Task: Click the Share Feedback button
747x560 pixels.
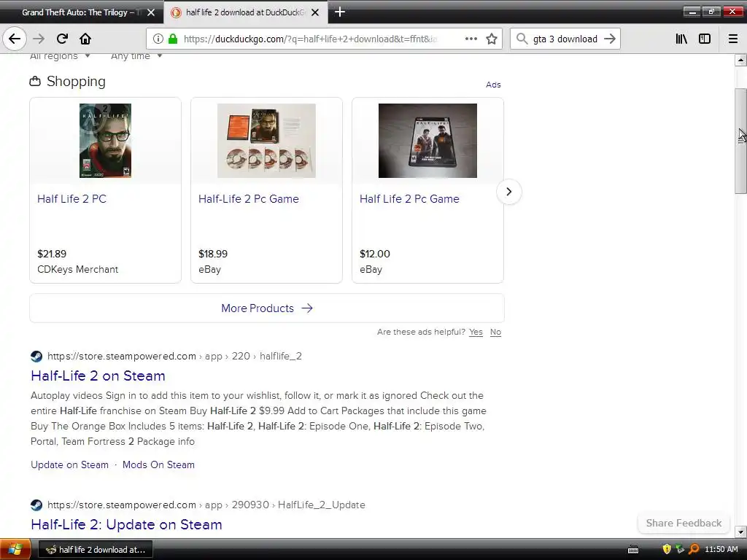Action: tap(684, 523)
